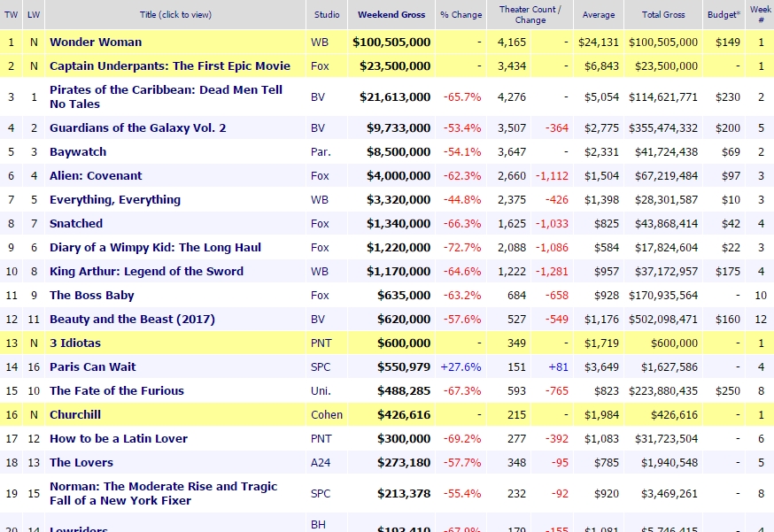This screenshot has width=774, height=532.
Task: Click the PNT studio in 3 Idiotas row
Action: (321, 343)
